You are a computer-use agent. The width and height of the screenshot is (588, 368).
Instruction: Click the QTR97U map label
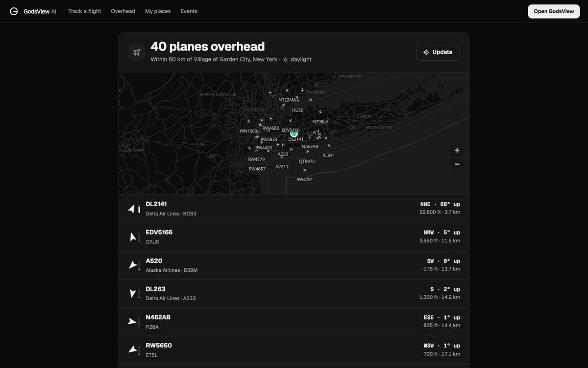click(x=307, y=161)
